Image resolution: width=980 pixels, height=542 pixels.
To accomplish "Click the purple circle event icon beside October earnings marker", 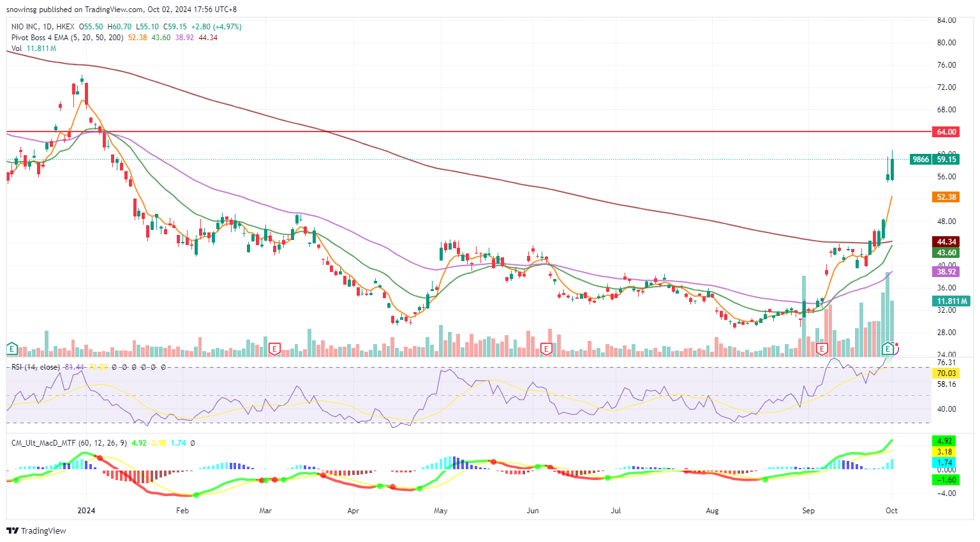I will (895, 348).
